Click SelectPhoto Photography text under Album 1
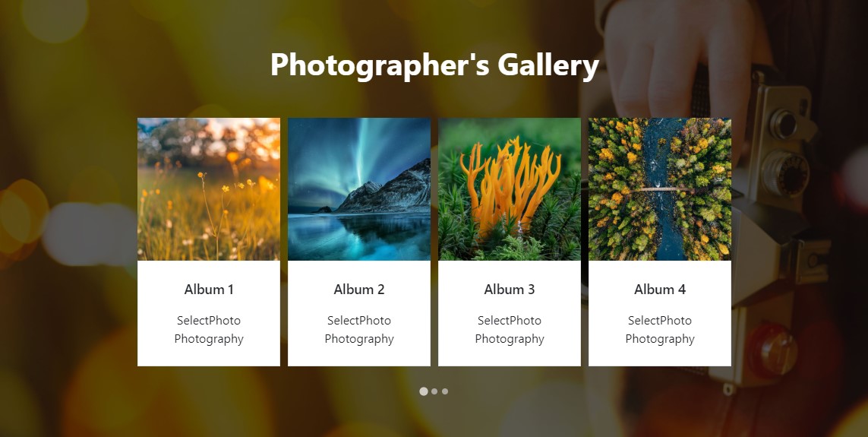 pyautogui.click(x=209, y=330)
